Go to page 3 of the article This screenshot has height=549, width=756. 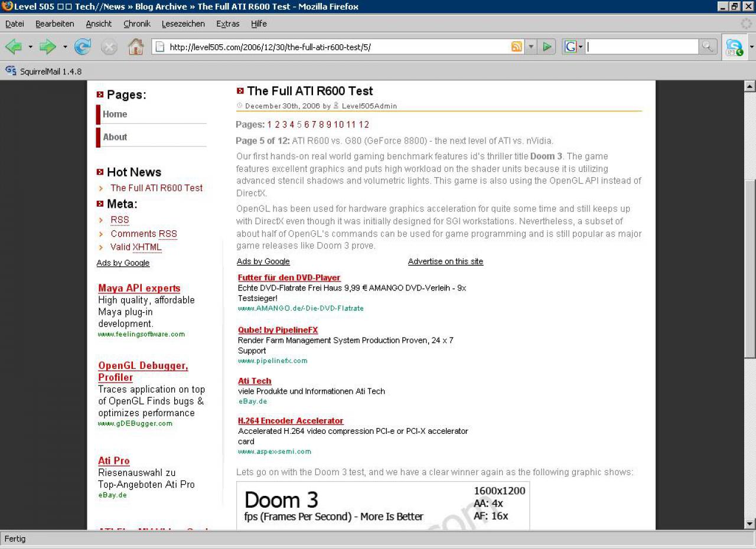tap(284, 125)
